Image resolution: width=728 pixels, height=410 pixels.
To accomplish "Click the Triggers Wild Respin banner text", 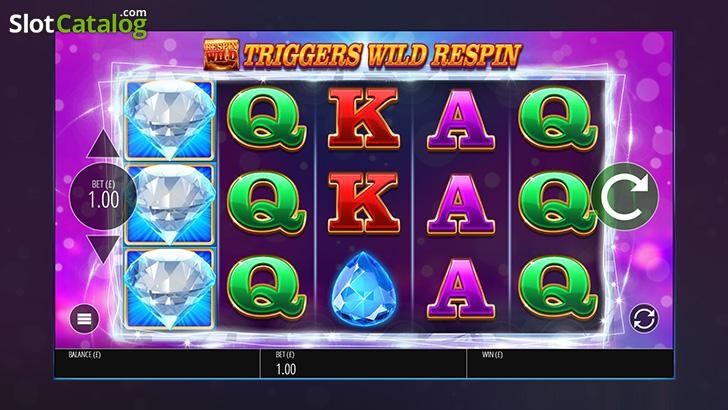I will [383, 55].
